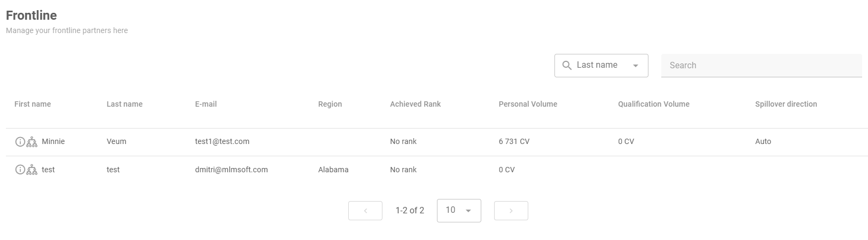Click the dmitri@mlmsoft.com email

pos(231,170)
